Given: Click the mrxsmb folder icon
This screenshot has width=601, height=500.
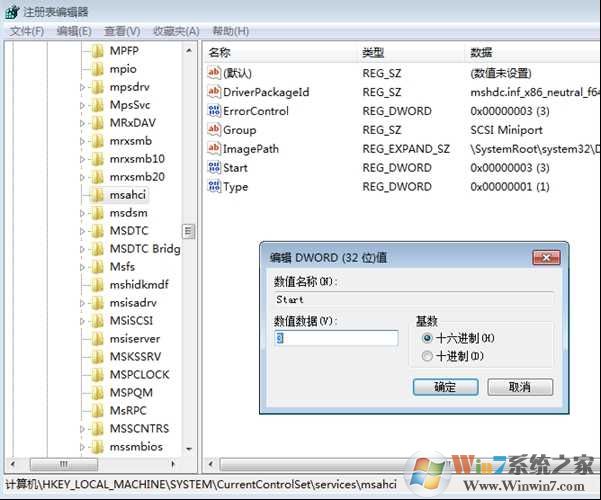Looking at the screenshot, I should coord(98,141).
